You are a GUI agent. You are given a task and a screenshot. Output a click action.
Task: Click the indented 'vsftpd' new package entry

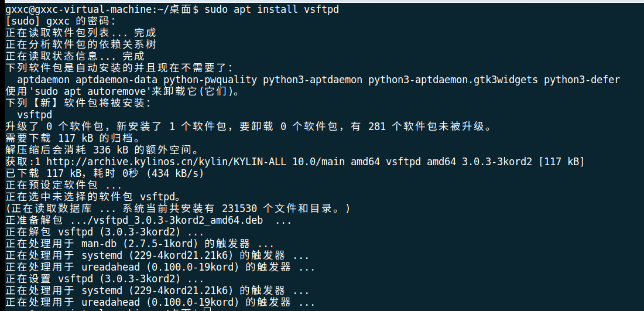coord(35,115)
